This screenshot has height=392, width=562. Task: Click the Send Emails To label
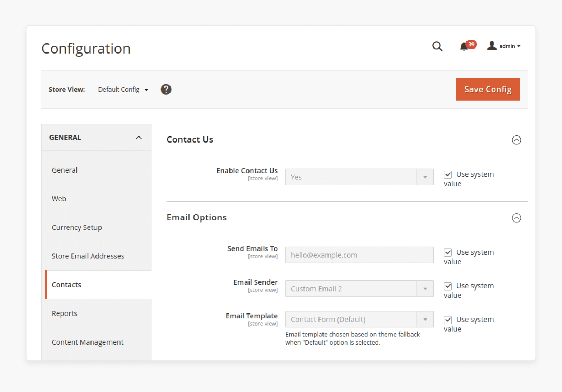(x=252, y=248)
